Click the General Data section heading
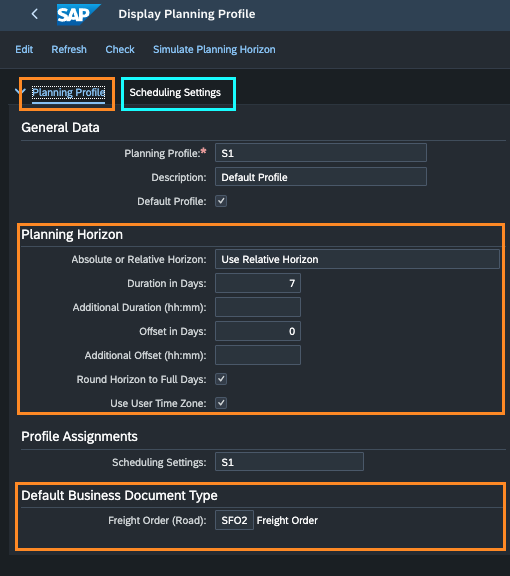This screenshot has width=510, height=576. point(60,127)
